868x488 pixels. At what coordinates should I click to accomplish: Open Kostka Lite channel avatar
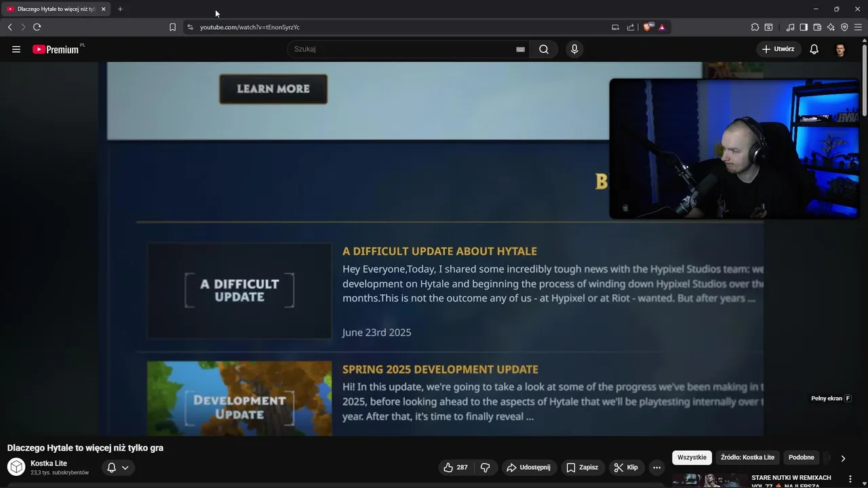tap(16, 467)
